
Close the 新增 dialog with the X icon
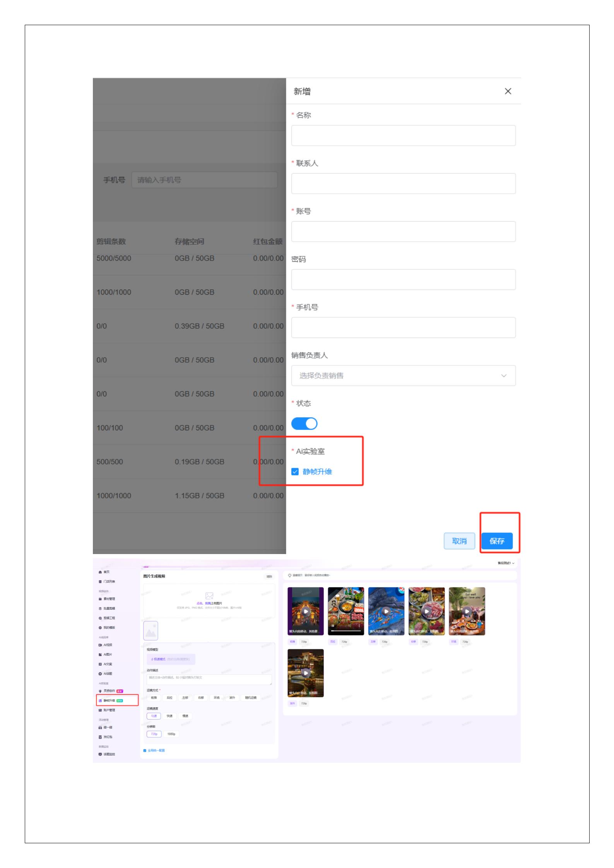click(508, 91)
